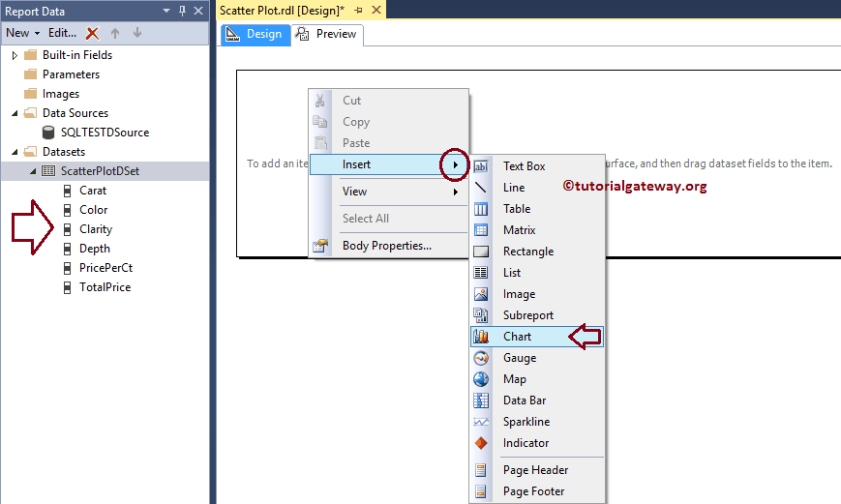Screen dimensions: 841x504
Task: Switch to the Design tab
Action: pyautogui.click(x=255, y=34)
